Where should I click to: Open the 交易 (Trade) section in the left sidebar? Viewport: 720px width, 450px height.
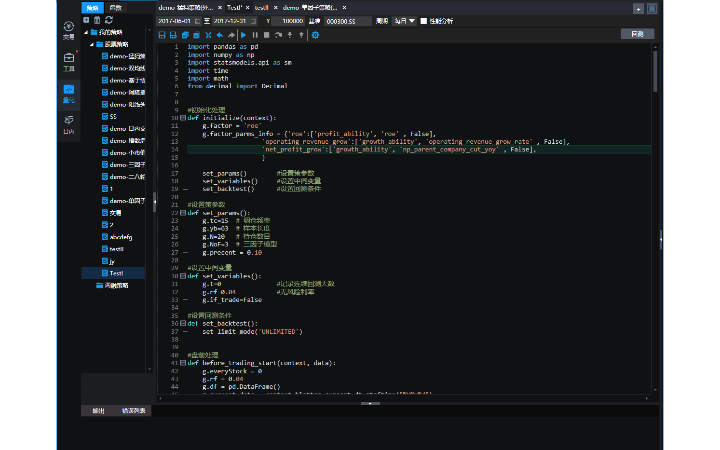(x=68, y=30)
